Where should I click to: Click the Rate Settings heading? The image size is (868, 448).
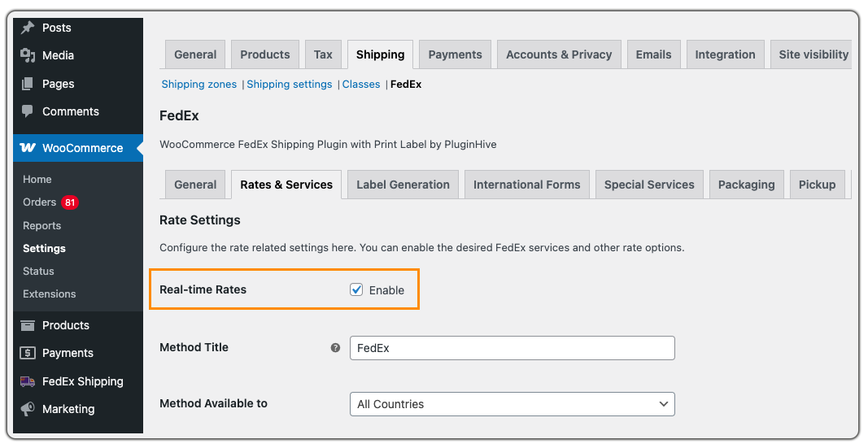(x=200, y=220)
